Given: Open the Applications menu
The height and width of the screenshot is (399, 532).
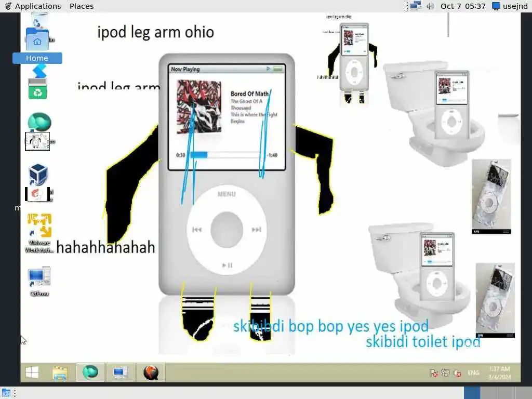Looking at the screenshot, I should (x=33, y=6).
